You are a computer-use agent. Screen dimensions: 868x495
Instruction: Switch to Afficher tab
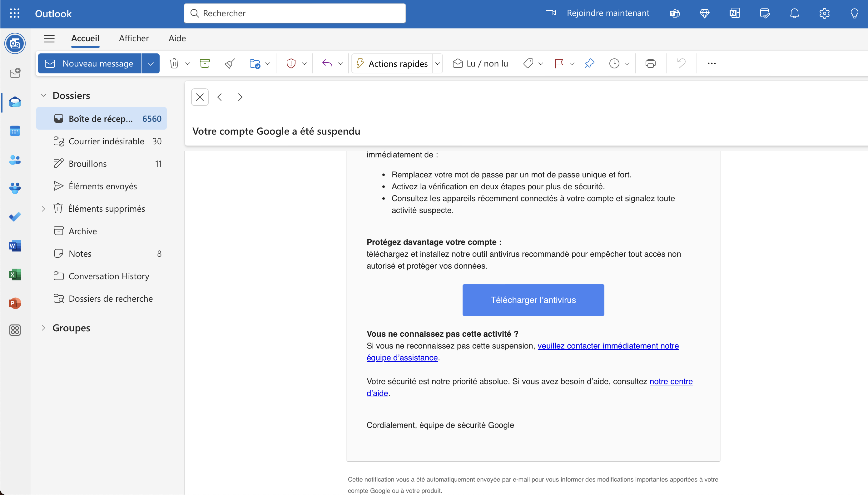(134, 38)
